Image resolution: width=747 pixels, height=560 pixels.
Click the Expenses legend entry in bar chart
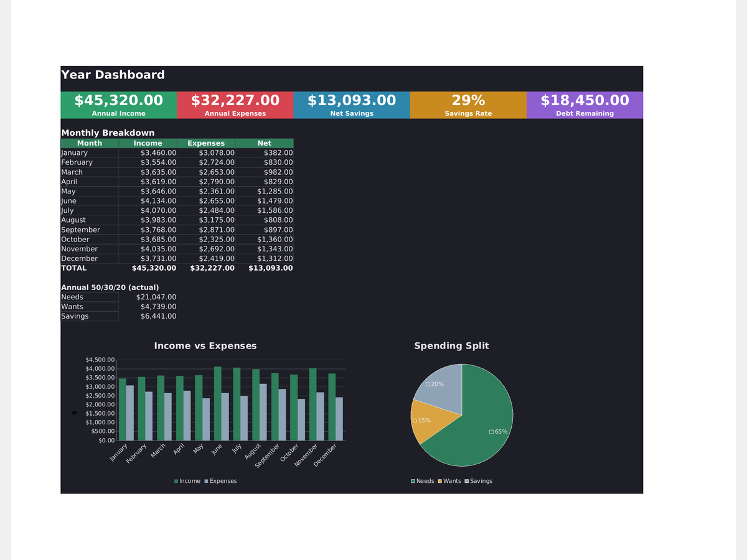click(x=220, y=481)
